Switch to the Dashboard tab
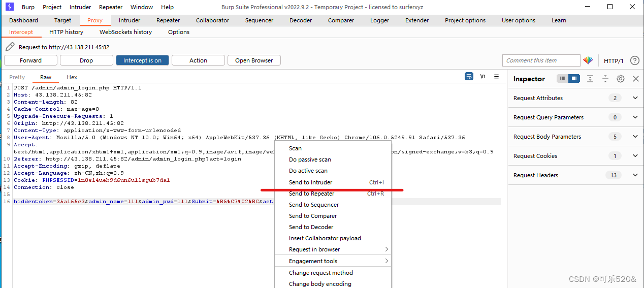 (23, 20)
